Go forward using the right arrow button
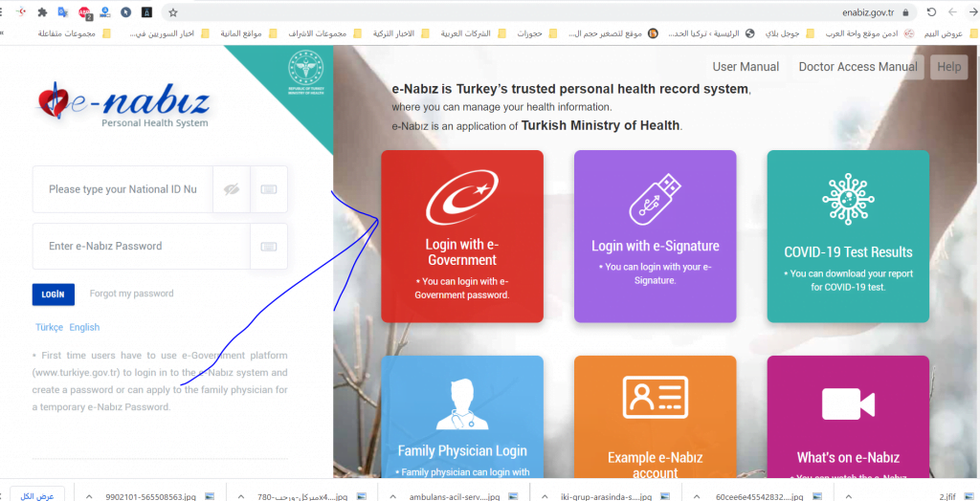 (972, 11)
